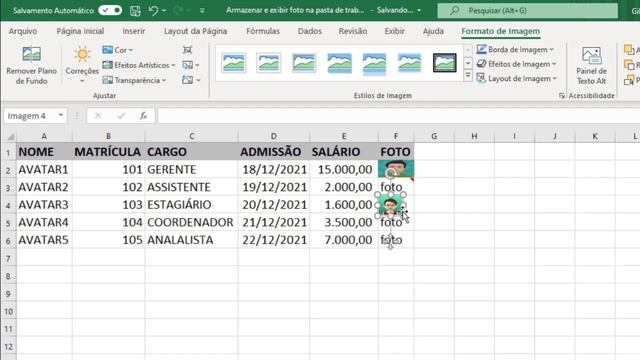Switch to the Fórmulas tab

[263, 31]
